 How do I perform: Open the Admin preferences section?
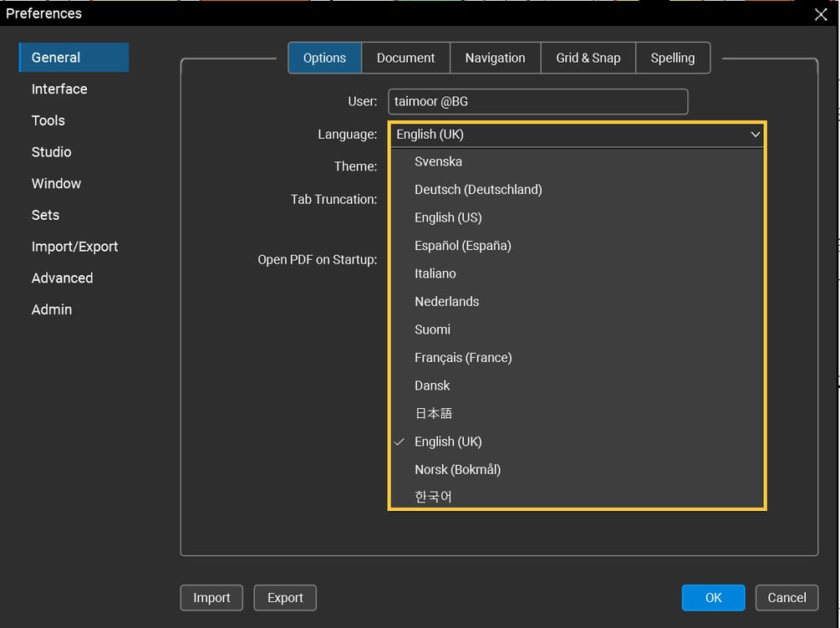pos(52,309)
